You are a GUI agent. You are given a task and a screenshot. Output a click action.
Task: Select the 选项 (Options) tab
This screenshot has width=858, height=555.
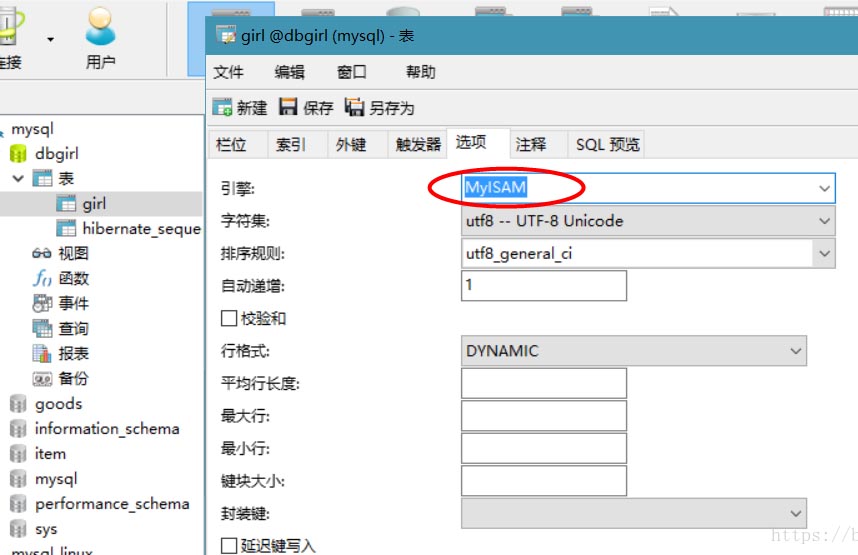coord(478,143)
